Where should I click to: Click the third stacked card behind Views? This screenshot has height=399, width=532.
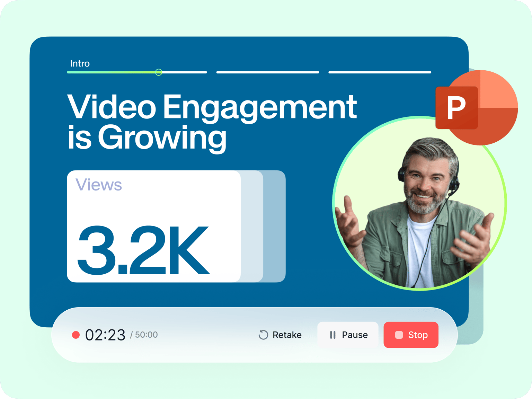click(x=274, y=226)
